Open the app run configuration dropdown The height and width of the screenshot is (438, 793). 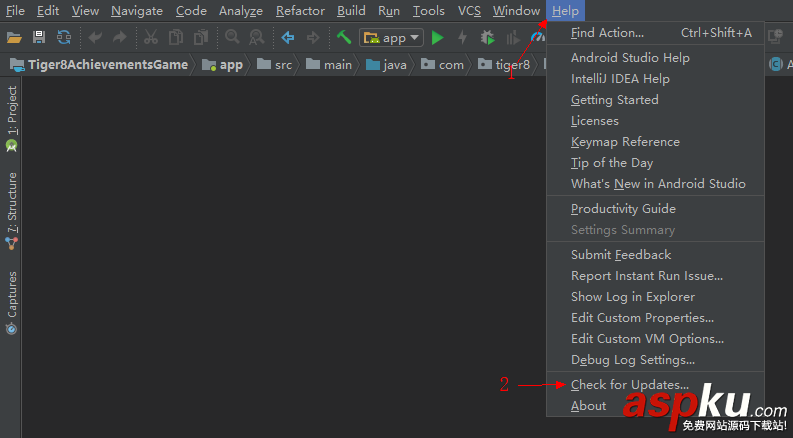pos(391,37)
